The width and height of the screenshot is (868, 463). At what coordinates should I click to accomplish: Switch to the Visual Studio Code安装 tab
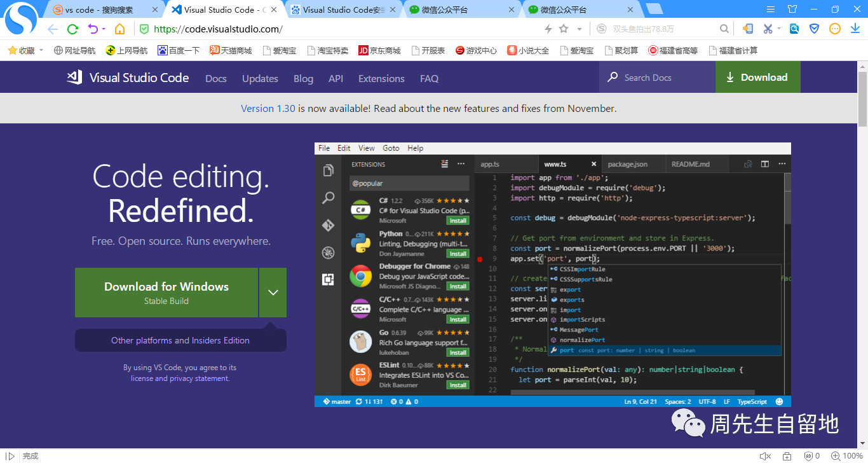click(x=342, y=10)
